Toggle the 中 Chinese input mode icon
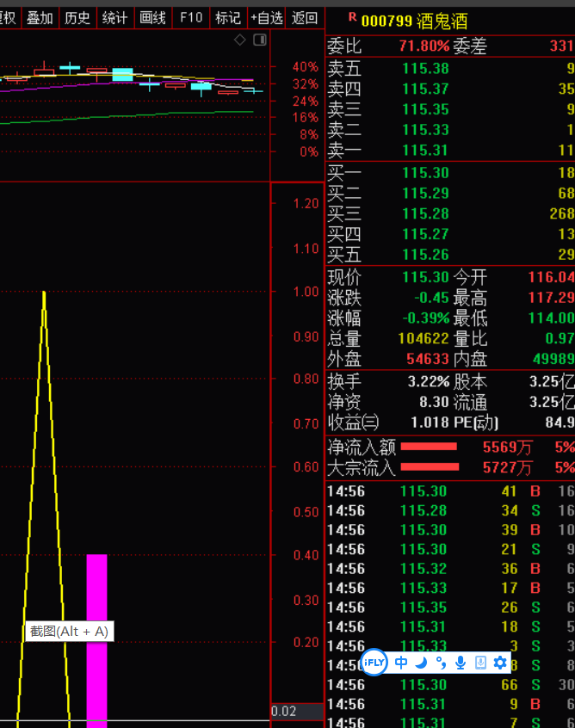Image resolution: width=575 pixels, height=728 pixels. click(x=401, y=663)
